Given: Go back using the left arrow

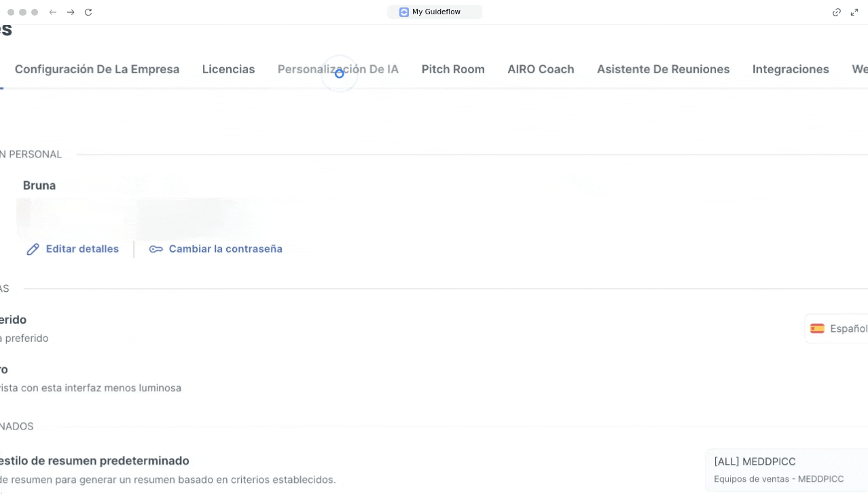Looking at the screenshot, I should click(53, 12).
